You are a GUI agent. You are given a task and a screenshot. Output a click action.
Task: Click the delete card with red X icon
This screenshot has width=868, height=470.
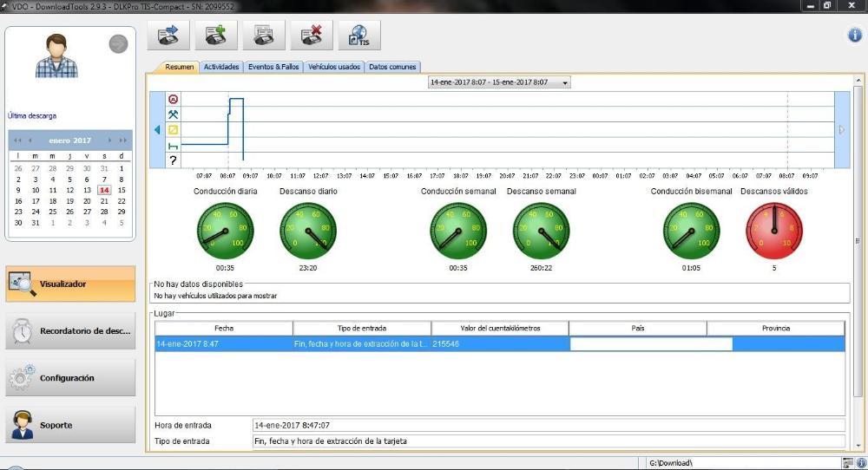coord(312,36)
